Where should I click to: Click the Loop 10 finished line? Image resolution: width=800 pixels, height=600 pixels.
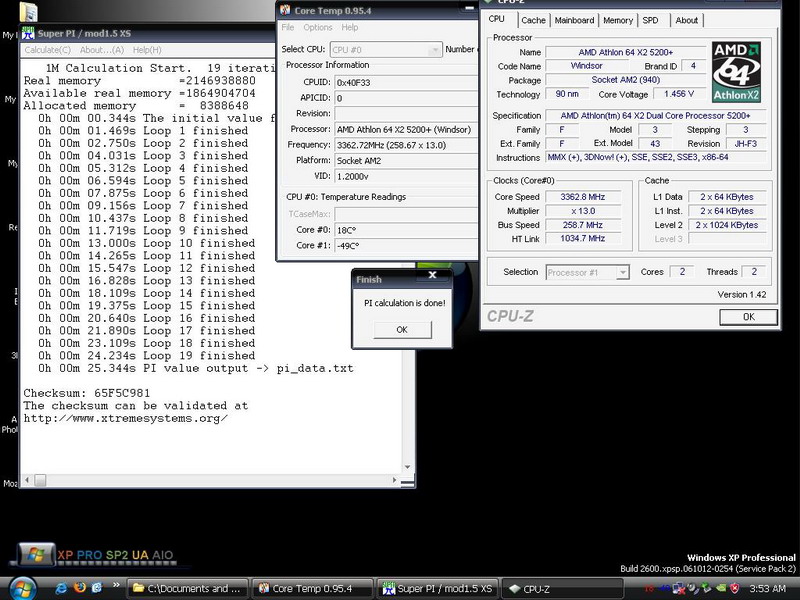(x=146, y=243)
